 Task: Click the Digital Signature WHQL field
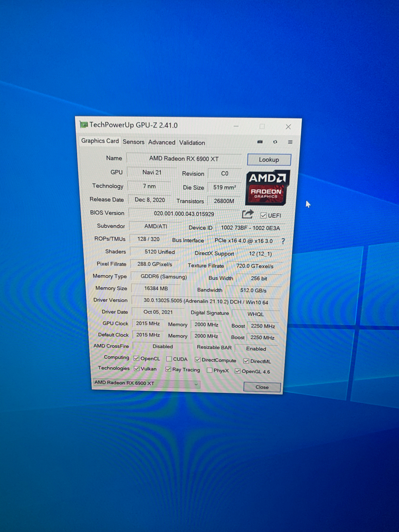(x=255, y=314)
